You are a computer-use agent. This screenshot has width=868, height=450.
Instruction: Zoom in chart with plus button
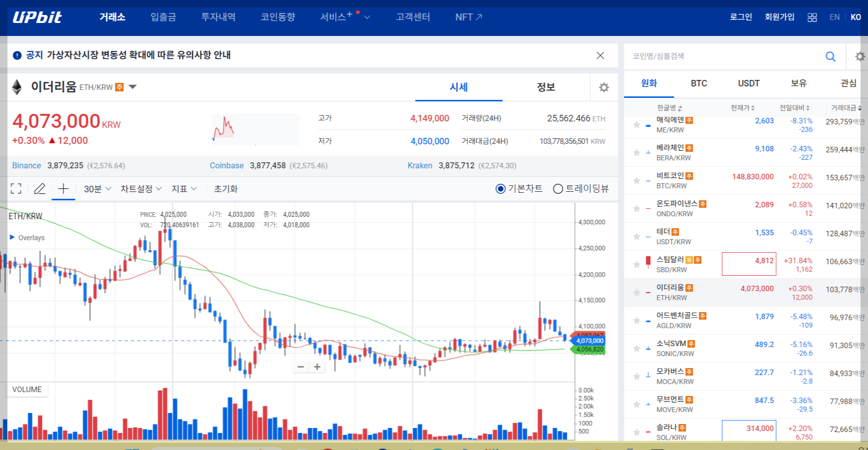(x=317, y=367)
